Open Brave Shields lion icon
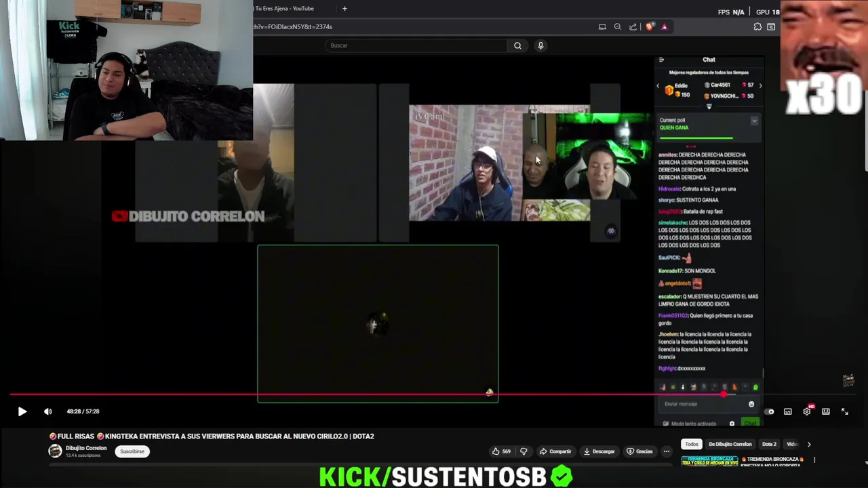Image resolution: width=868 pixels, height=488 pixels. pyautogui.click(x=650, y=26)
